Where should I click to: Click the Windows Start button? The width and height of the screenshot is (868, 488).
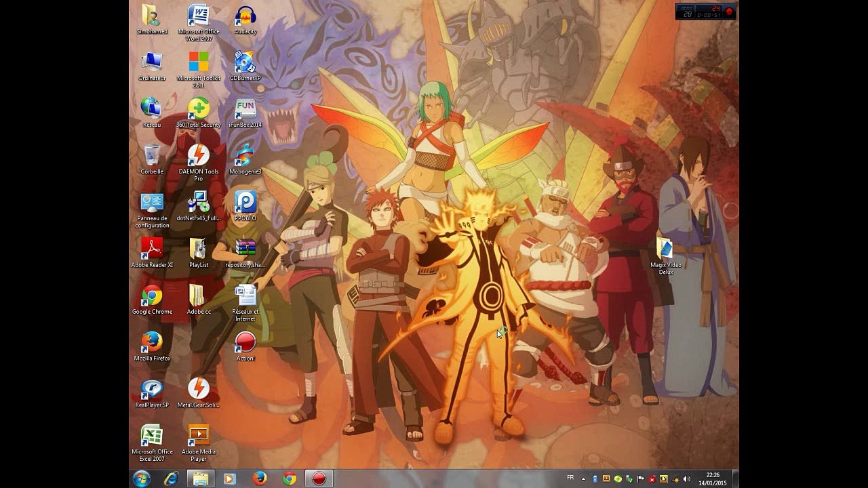coord(142,479)
